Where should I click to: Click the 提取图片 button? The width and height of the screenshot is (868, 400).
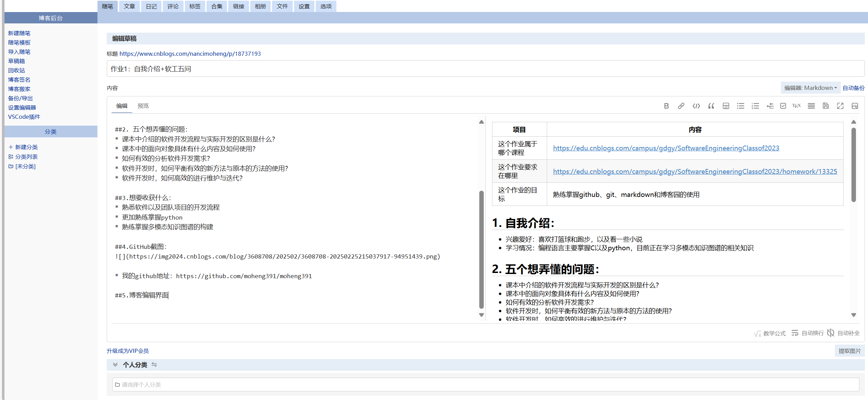(849, 351)
